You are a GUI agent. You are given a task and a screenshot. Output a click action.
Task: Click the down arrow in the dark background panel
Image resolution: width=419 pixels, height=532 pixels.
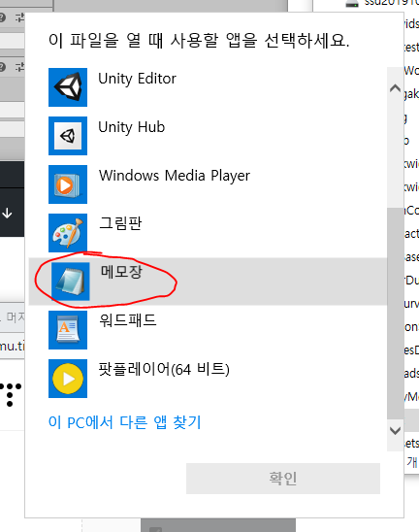[x=7, y=214]
